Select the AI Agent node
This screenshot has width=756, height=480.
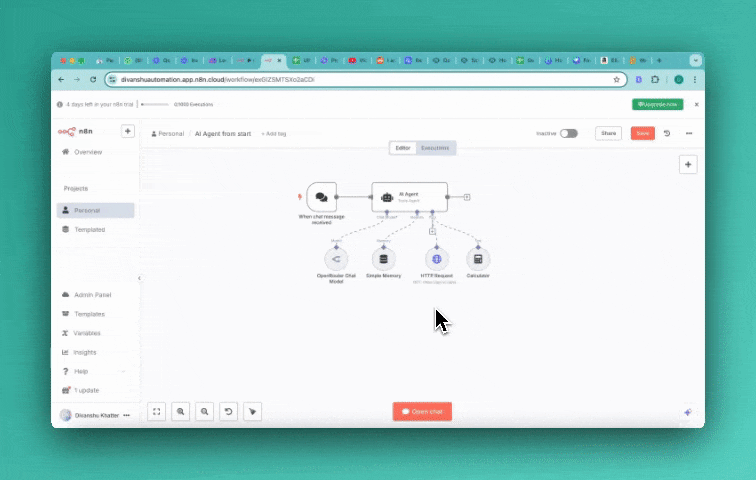tap(409, 197)
